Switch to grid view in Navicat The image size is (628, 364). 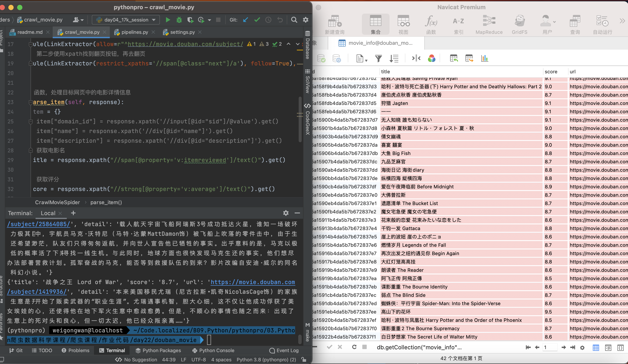(596, 348)
